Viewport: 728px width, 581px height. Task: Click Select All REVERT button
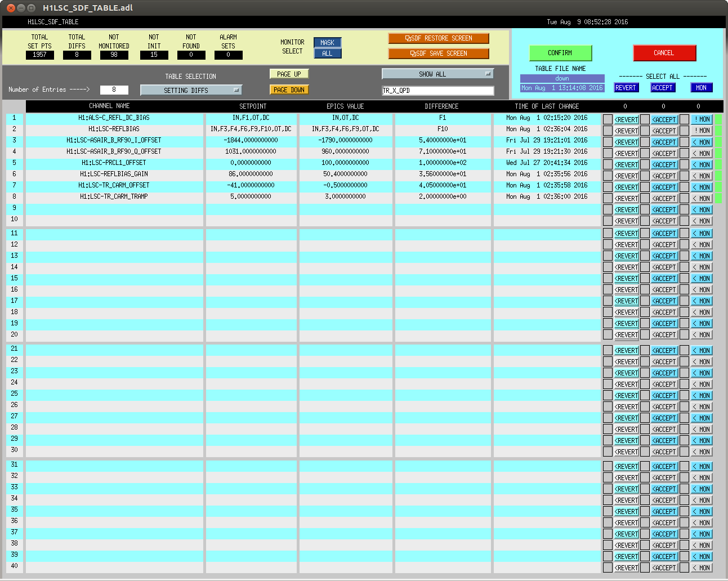tap(626, 88)
